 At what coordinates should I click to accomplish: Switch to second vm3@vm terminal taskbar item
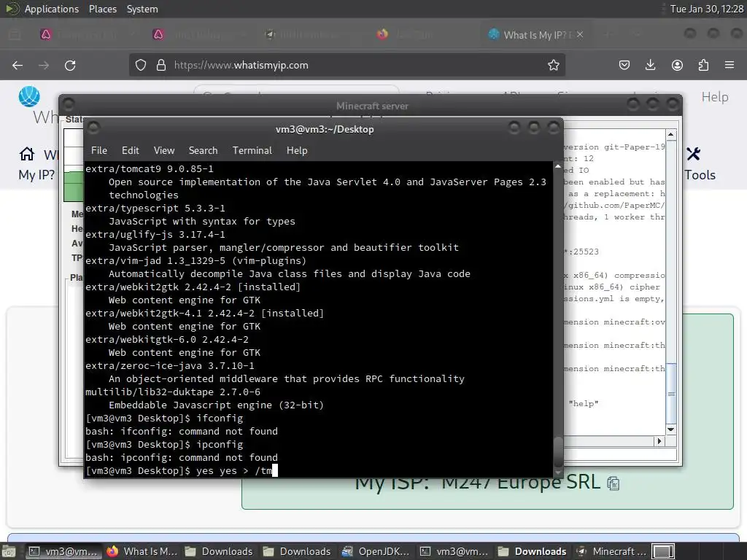pos(454,551)
